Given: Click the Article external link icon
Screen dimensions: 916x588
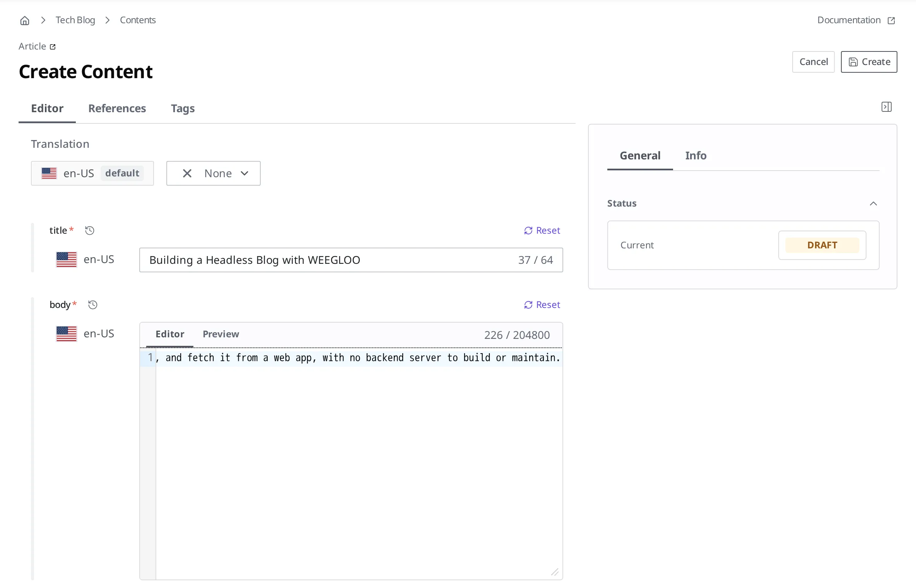Looking at the screenshot, I should point(53,47).
